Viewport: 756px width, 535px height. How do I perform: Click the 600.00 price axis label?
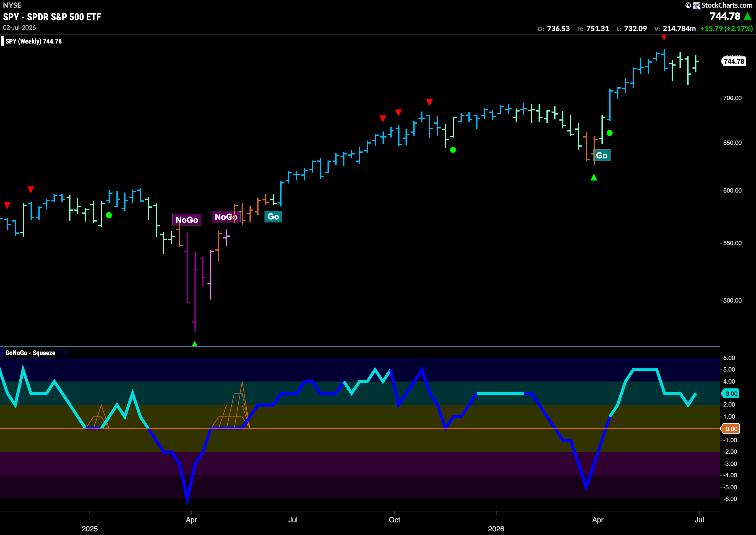(x=732, y=191)
